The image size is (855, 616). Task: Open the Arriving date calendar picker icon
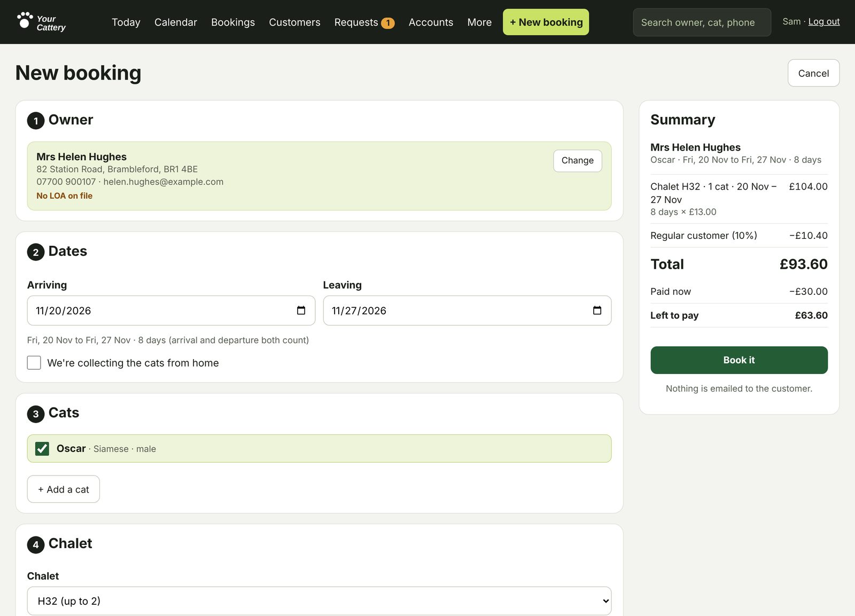coord(301,310)
